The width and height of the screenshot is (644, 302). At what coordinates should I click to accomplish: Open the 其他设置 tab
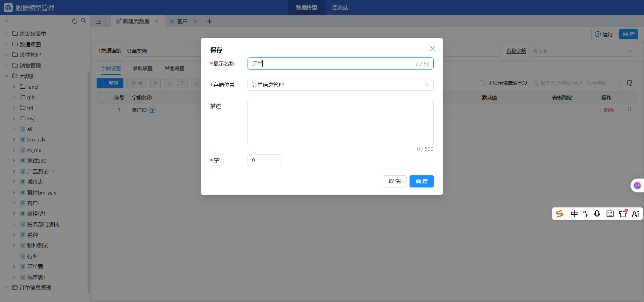pos(174,68)
